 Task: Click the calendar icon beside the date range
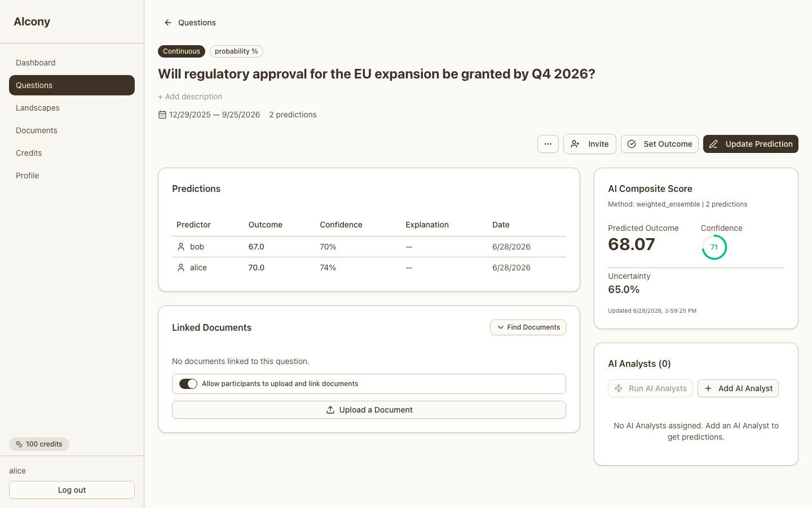162,115
